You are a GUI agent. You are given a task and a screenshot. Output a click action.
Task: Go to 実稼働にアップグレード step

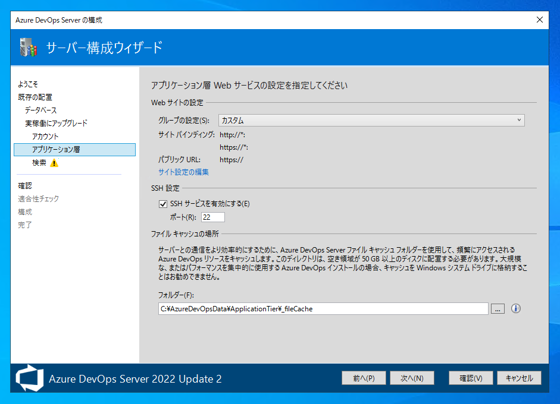pos(56,124)
